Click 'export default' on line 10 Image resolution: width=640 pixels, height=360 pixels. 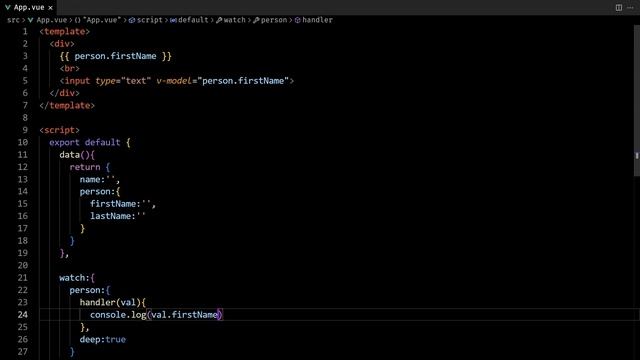coord(85,142)
